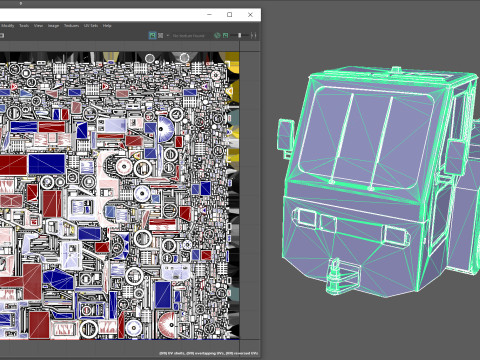Click the round green icon beside texture field
The height and width of the screenshot is (360, 480).
coord(217,35)
